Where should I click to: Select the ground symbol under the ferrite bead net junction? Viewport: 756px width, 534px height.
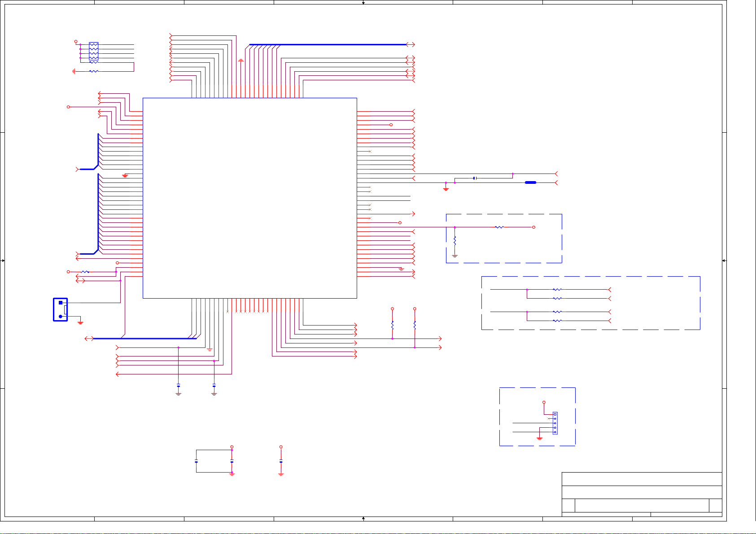tap(446, 189)
